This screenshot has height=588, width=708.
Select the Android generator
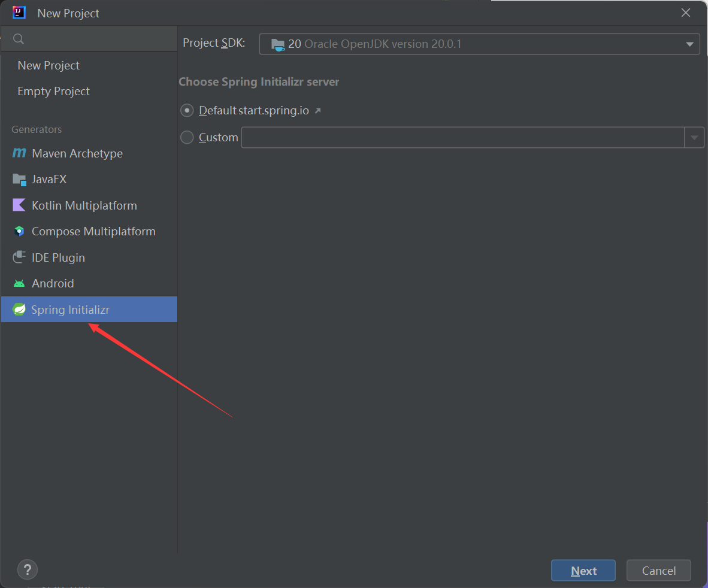pos(89,283)
